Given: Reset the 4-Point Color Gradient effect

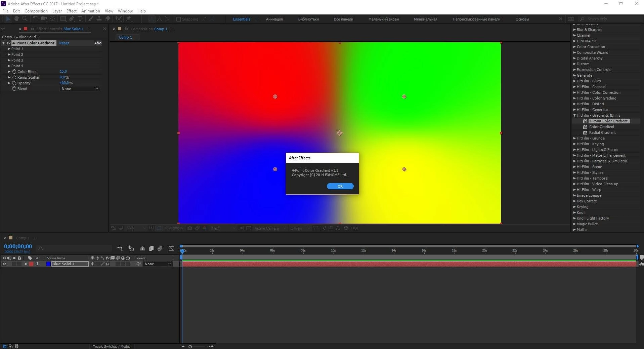Looking at the screenshot, I should pyautogui.click(x=64, y=43).
